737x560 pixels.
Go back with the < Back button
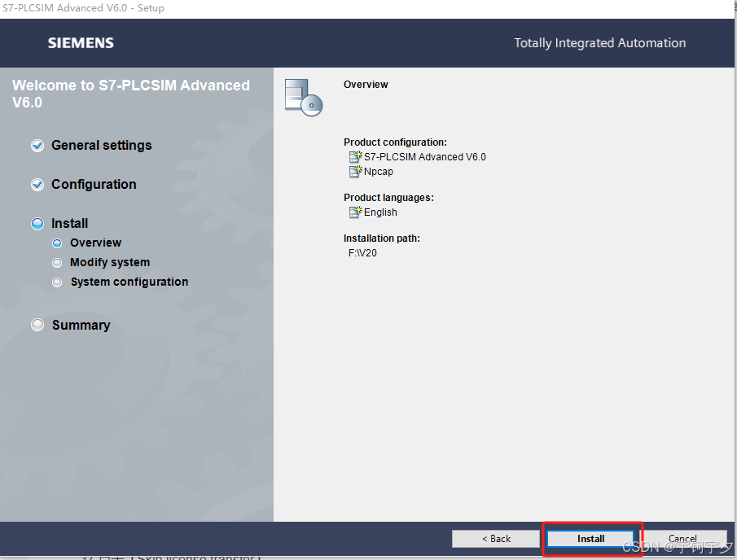pos(496,538)
